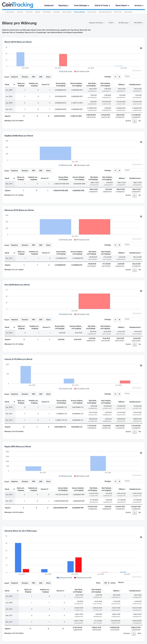147x644 pixels.
Task: Click Kopieren in the Bitcoin export row
Action: tap(15, 77)
